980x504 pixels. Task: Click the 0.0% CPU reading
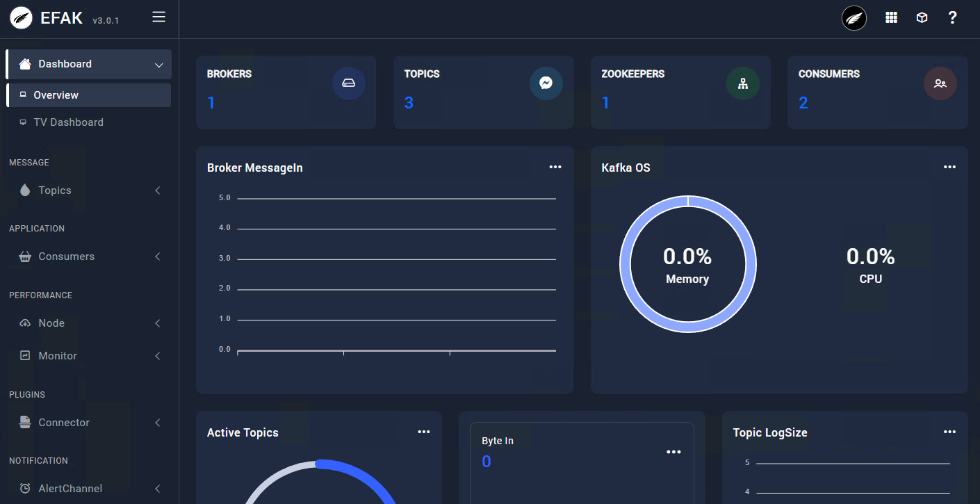pyautogui.click(x=871, y=257)
